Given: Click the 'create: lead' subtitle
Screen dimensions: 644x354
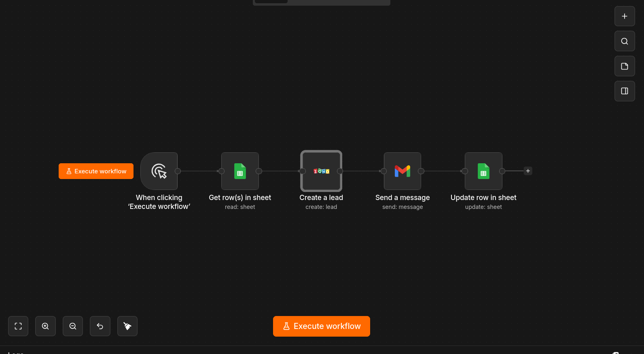Looking at the screenshot, I should 321,207.
